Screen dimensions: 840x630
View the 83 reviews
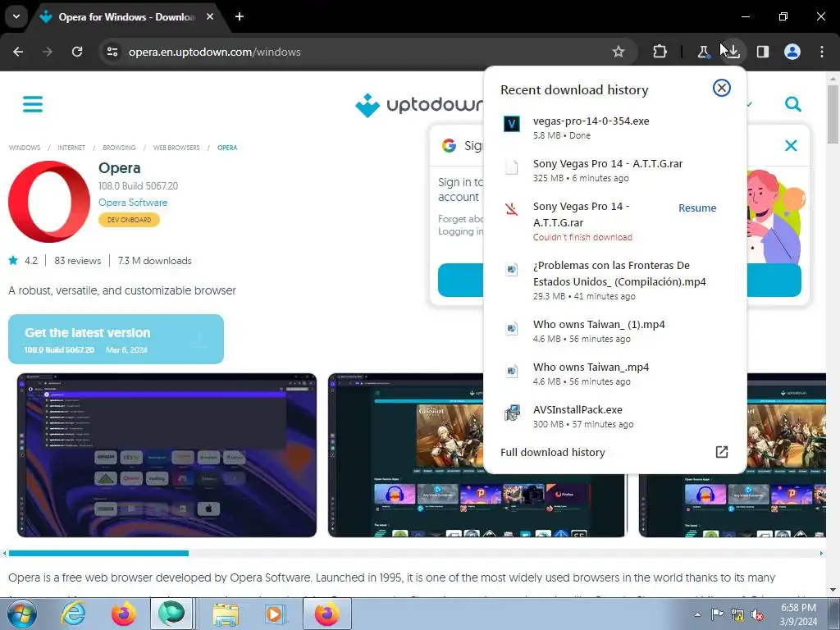(x=78, y=261)
